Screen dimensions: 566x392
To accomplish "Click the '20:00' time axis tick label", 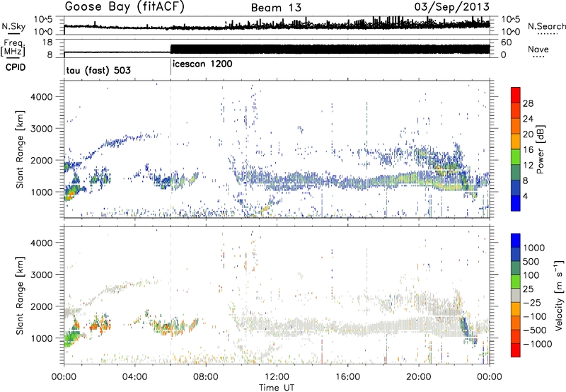I will click(x=418, y=377).
